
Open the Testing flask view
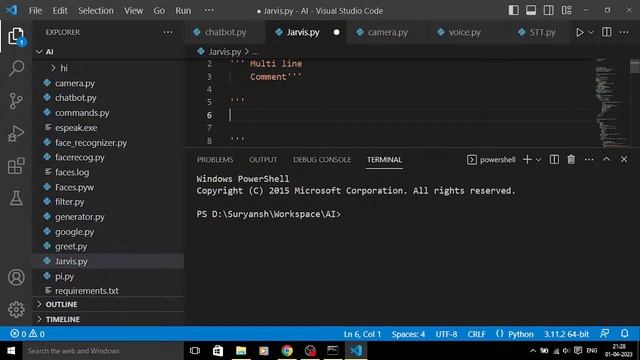click(x=16, y=198)
